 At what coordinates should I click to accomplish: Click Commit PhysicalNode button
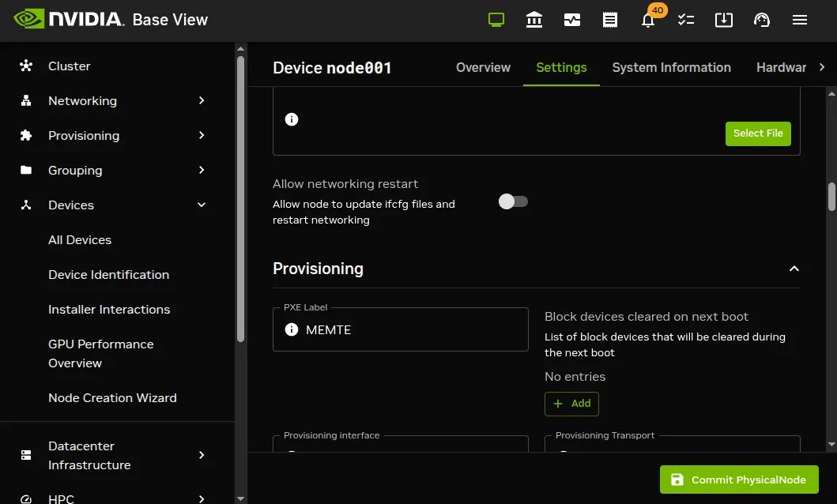739,480
